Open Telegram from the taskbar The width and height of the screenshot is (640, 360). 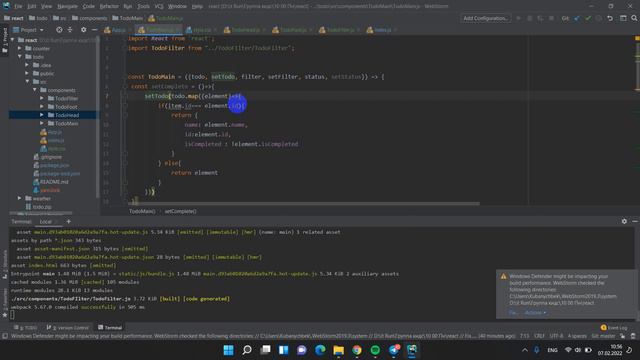pos(393,350)
